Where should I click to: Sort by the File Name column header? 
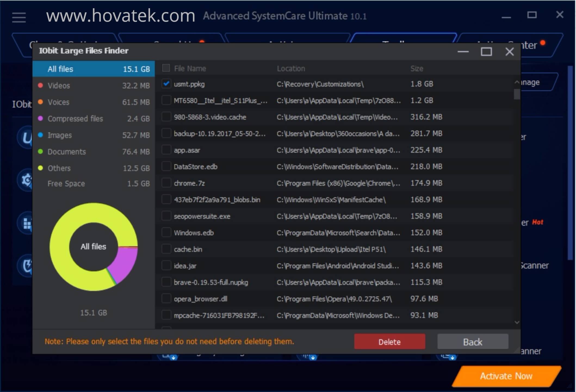190,68
